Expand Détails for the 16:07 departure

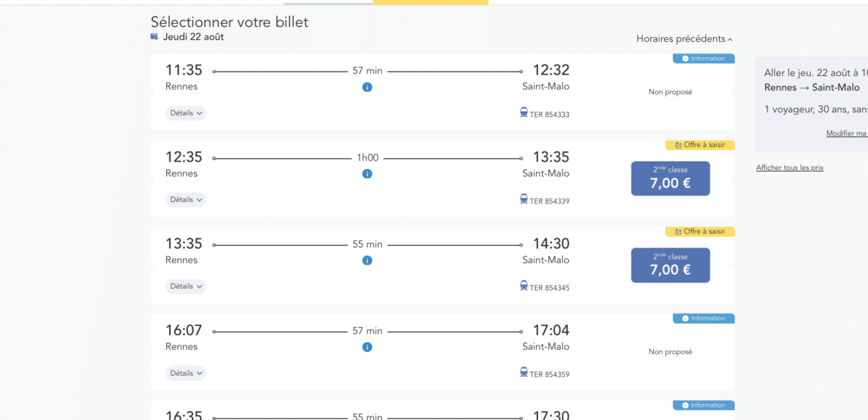186,373
